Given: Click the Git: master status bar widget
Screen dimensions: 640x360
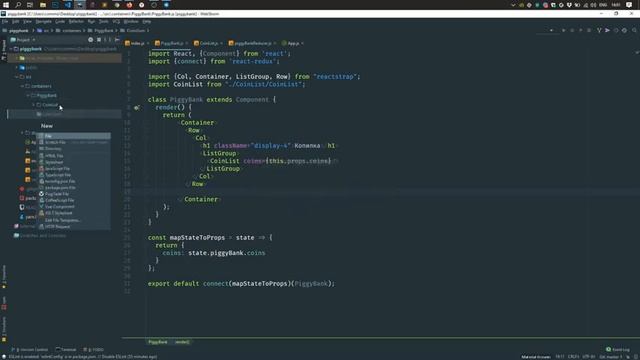Looking at the screenshot, I should click(611, 357).
